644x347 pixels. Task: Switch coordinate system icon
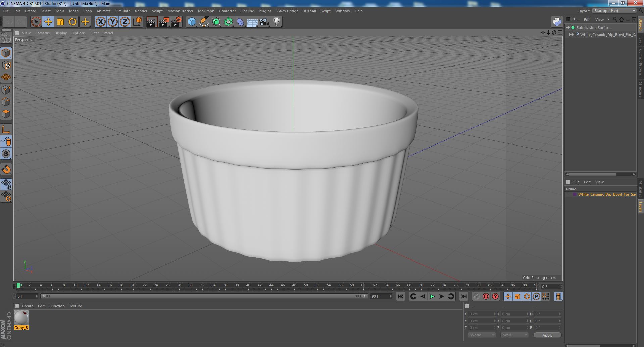pos(137,22)
